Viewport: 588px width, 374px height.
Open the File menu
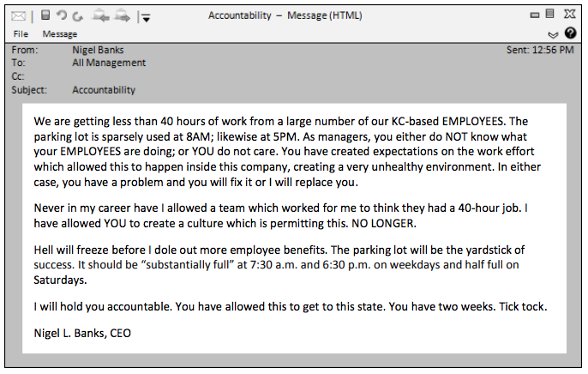(x=21, y=34)
